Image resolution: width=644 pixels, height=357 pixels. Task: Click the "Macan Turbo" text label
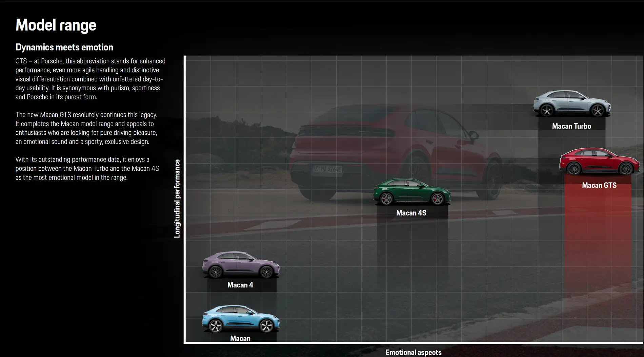[571, 126]
